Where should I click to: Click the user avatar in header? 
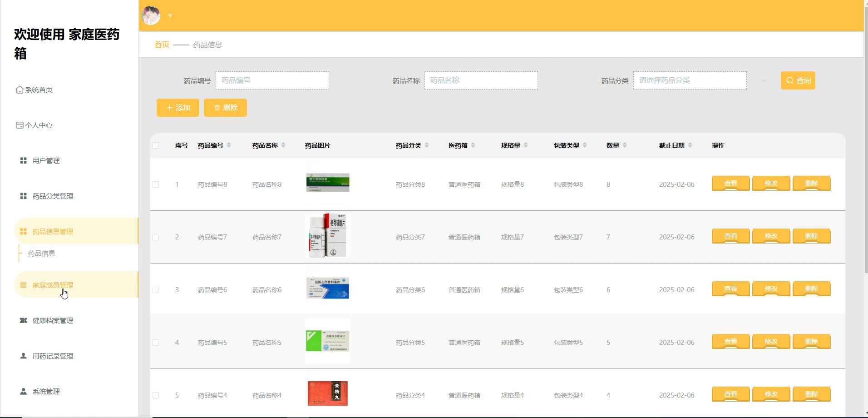[x=151, y=15]
